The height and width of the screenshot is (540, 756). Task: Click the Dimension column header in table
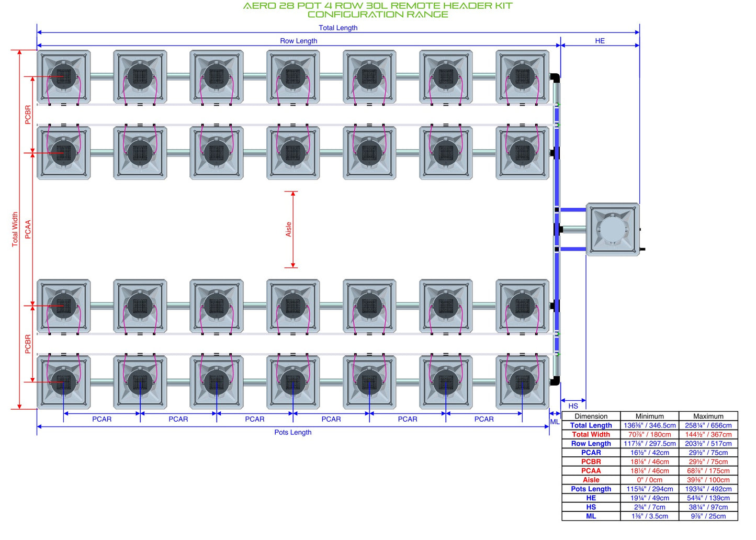coord(591,417)
